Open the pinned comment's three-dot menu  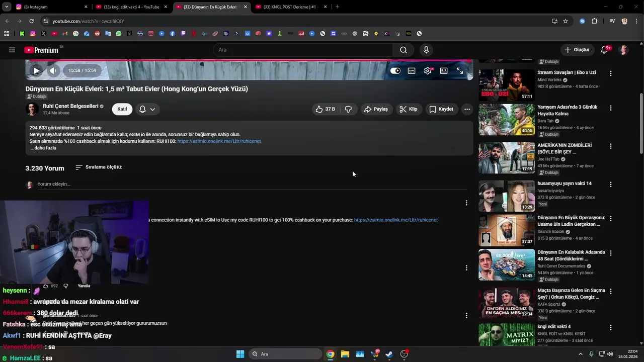pyautogui.click(x=466, y=203)
